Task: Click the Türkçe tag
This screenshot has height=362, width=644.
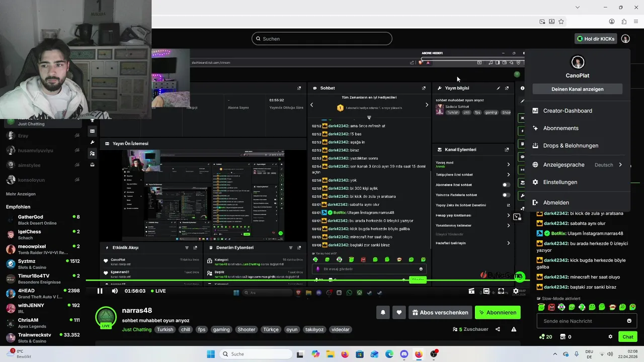Action: point(271,329)
